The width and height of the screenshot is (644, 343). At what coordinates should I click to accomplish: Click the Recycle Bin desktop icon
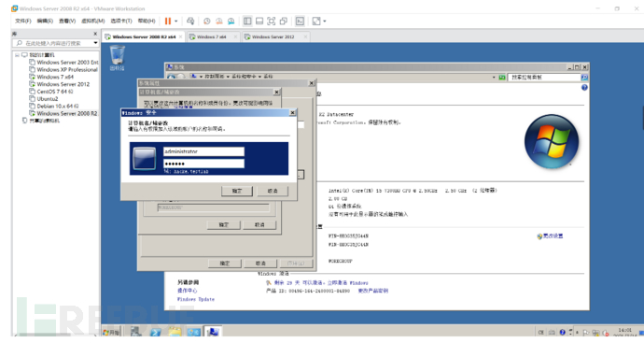point(117,58)
